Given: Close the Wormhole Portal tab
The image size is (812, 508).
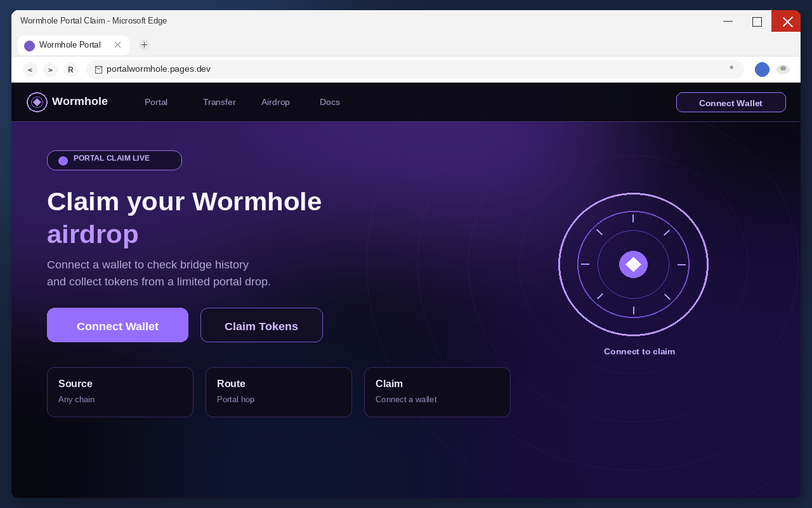Looking at the screenshot, I should tap(117, 45).
